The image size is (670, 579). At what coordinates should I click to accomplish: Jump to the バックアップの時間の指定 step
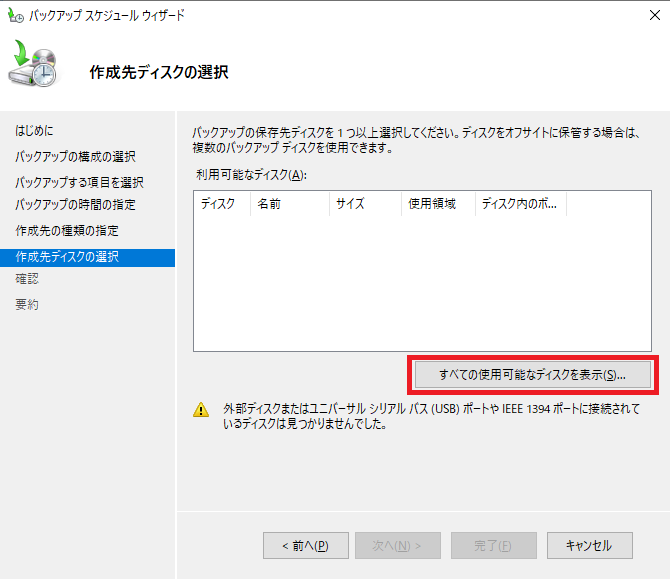point(75,205)
